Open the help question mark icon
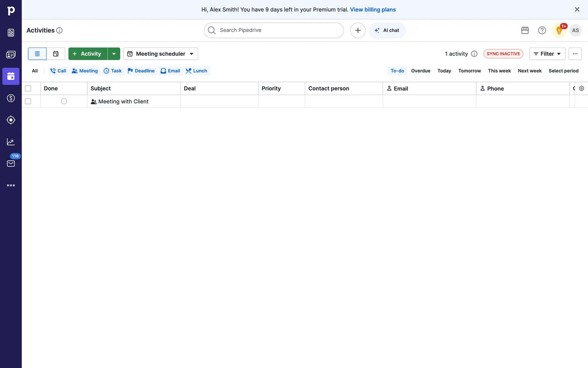588x368 pixels. [542, 30]
